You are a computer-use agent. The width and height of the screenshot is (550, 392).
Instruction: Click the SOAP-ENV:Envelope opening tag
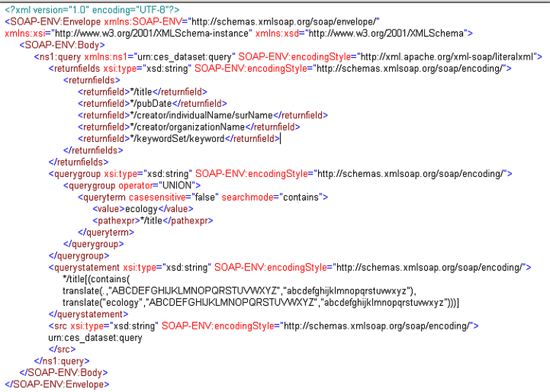point(53,22)
